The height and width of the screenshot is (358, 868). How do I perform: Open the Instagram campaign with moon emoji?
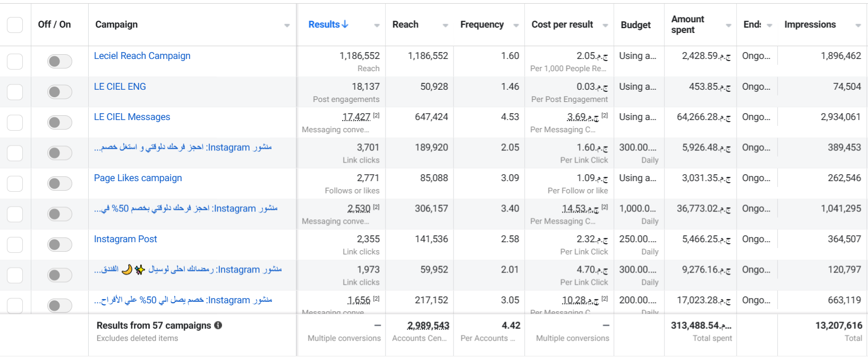[188, 270]
